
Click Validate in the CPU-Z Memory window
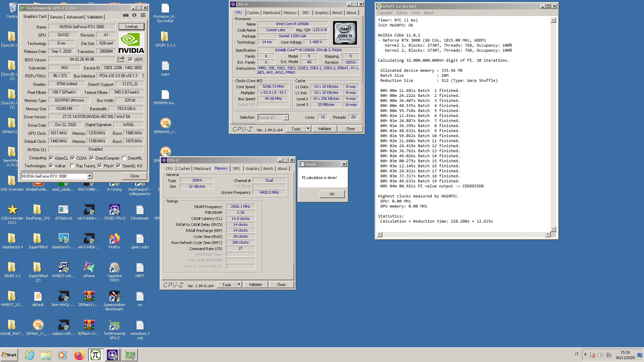(x=255, y=285)
